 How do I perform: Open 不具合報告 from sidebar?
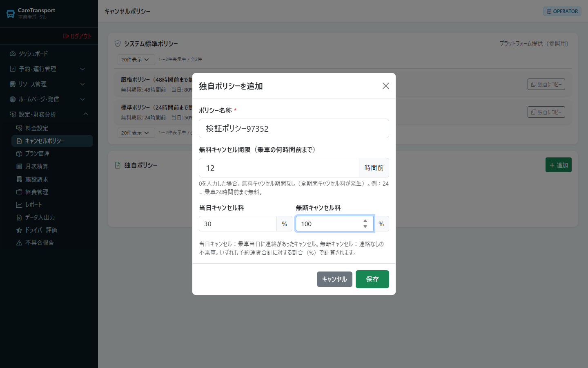tap(52, 242)
